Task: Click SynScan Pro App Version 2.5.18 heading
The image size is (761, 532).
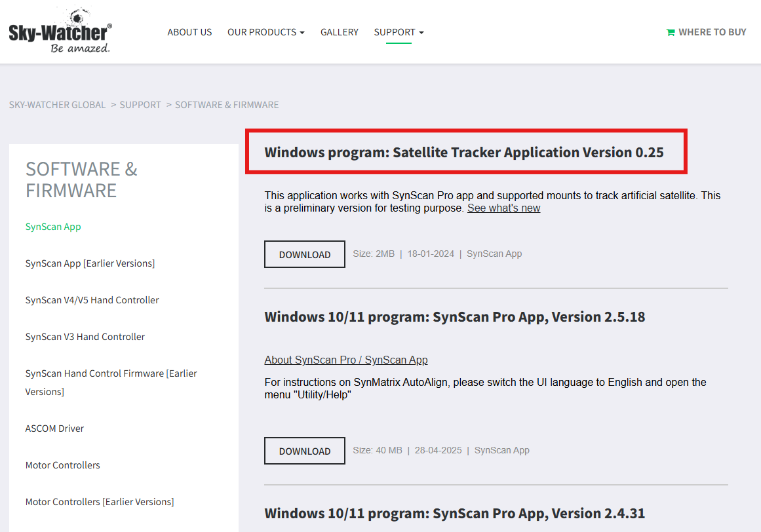Action: [455, 316]
